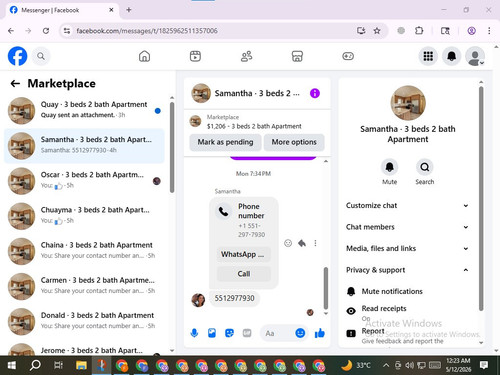Click the browser address bar URL
The width and height of the screenshot is (500, 375).
(147, 31)
